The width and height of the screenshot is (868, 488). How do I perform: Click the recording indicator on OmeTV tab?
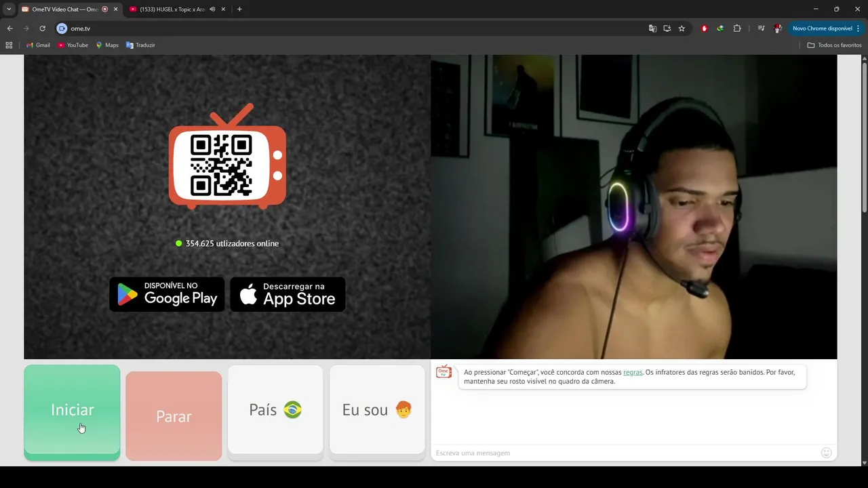(104, 9)
